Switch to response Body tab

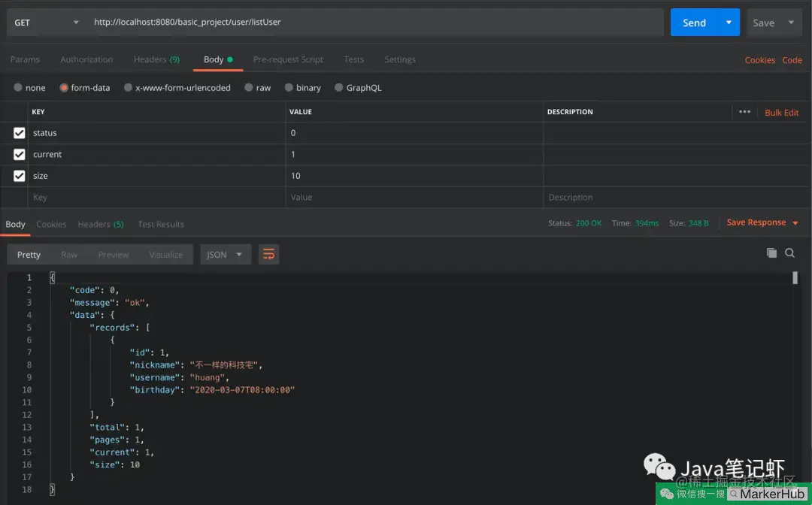pos(15,224)
